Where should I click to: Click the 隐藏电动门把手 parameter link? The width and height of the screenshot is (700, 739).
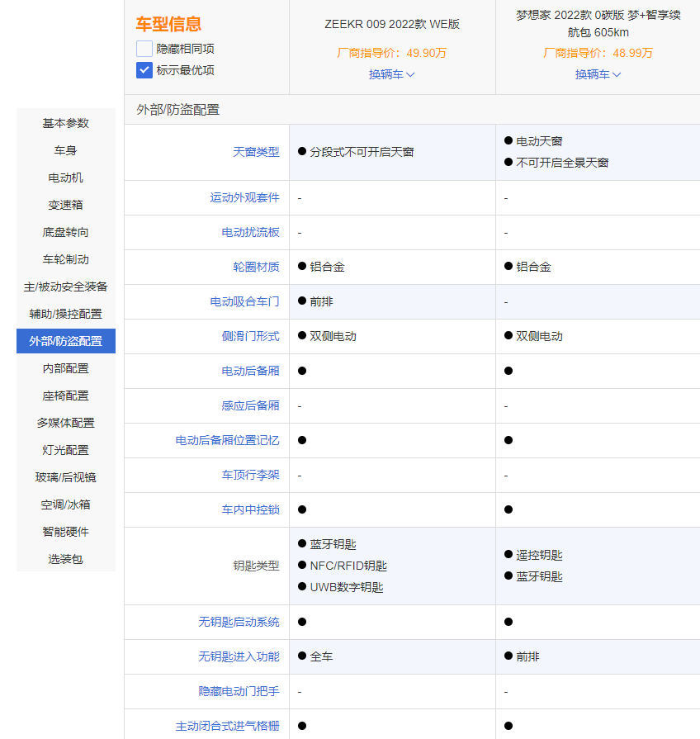tap(239, 691)
